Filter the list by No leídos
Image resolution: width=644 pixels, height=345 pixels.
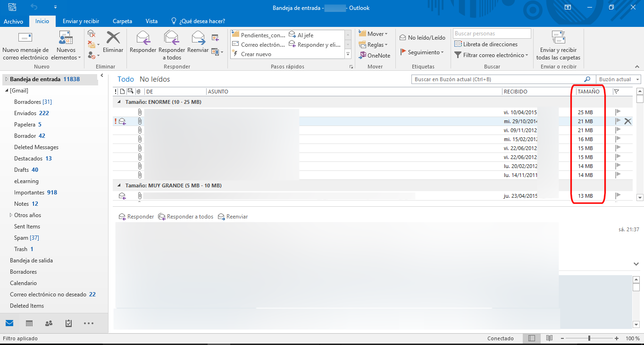155,79
